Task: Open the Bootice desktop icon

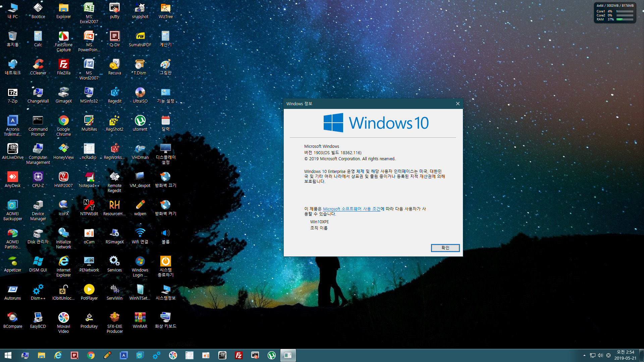Action: tap(38, 11)
